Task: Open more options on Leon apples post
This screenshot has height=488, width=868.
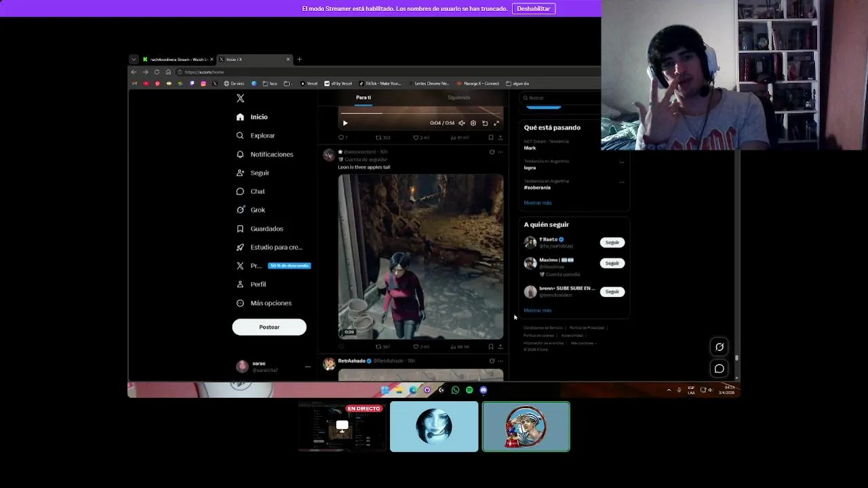Action: point(500,152)
